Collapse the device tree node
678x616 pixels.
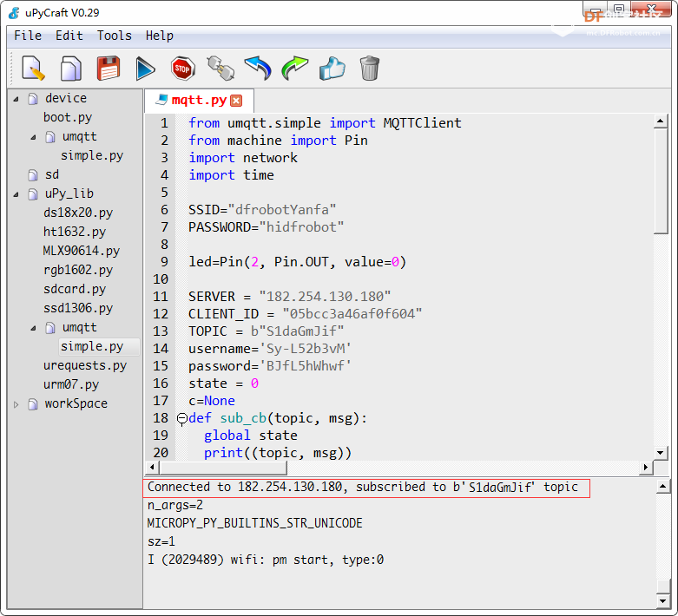(x=16, y=99)
